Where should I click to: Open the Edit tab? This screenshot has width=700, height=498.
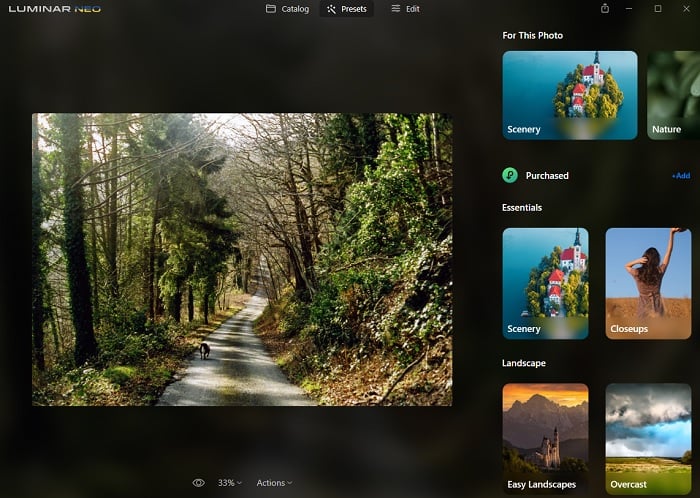[x=405, y=9]
